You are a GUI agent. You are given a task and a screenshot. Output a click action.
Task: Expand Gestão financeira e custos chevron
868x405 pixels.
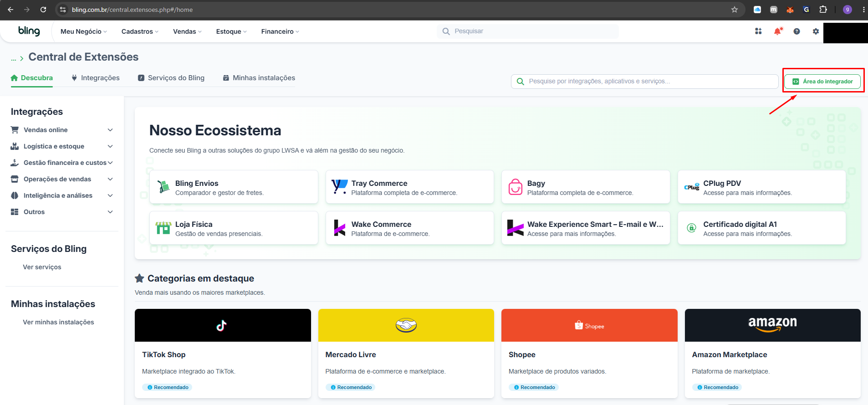click(110, 163)
